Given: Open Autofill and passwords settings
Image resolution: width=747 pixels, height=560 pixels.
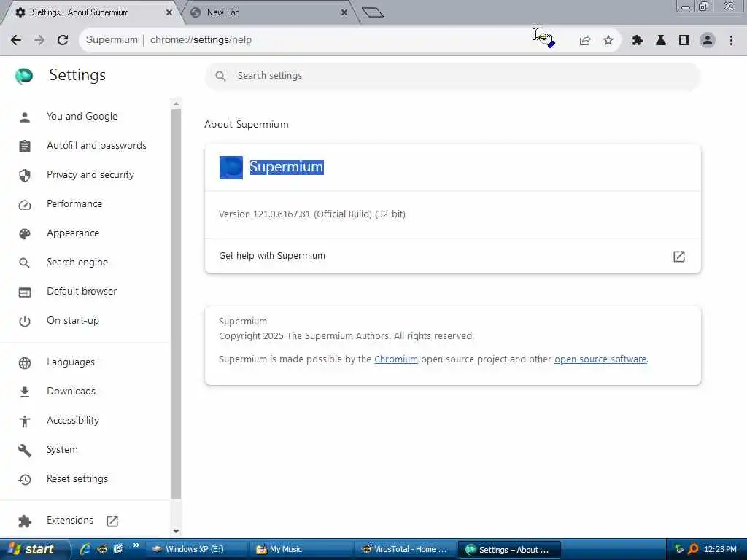Looking at the screenshot, I should 96,146.
